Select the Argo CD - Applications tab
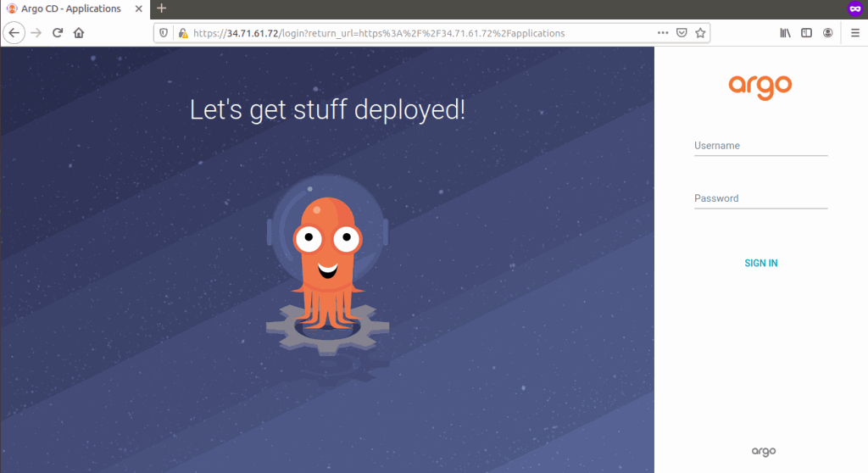Screen dimensions: 868x473 click(x=75, y=8)
